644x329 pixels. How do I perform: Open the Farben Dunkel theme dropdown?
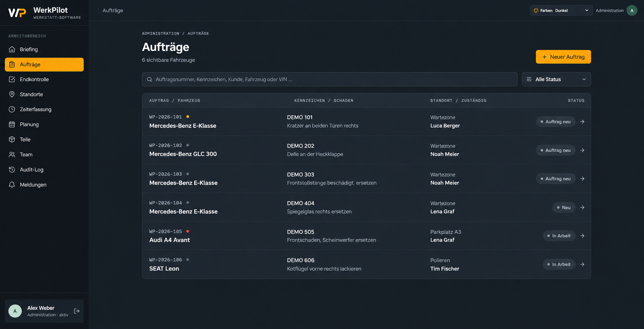[x=561, y=10]
